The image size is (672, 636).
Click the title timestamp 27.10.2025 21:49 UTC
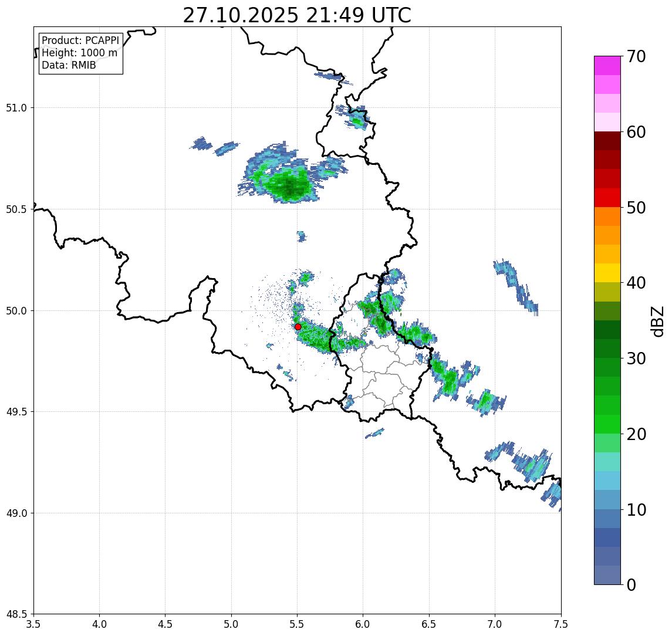point(297,15)
